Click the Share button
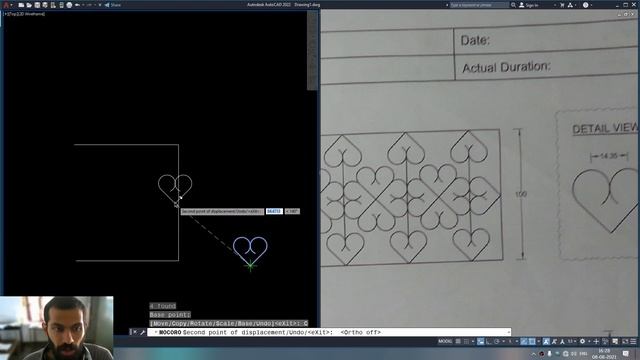 tap(113, 5)
